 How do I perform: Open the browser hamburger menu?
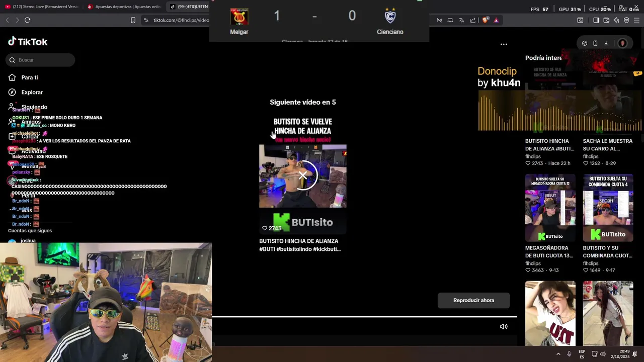(637, 20)
